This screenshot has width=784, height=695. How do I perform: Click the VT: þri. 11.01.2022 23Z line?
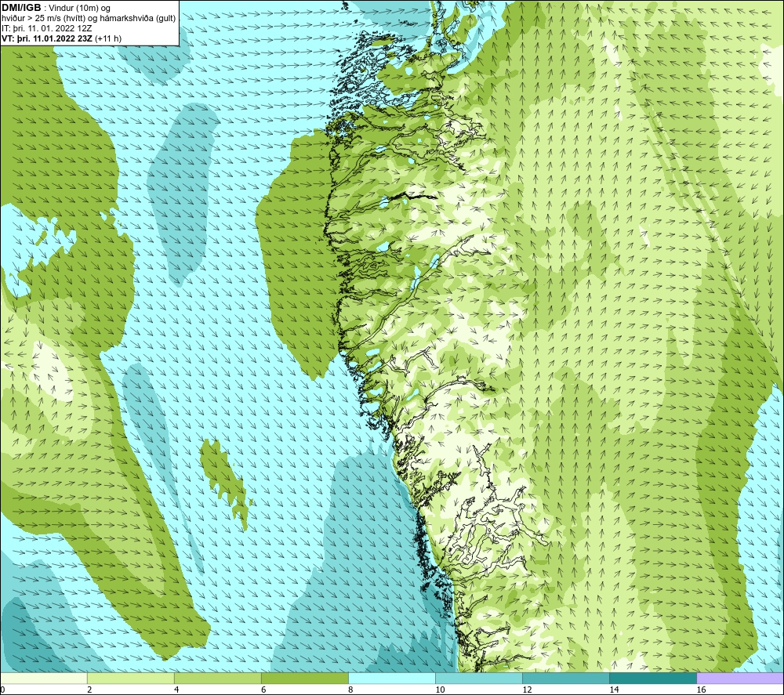[x=61, y=38]
